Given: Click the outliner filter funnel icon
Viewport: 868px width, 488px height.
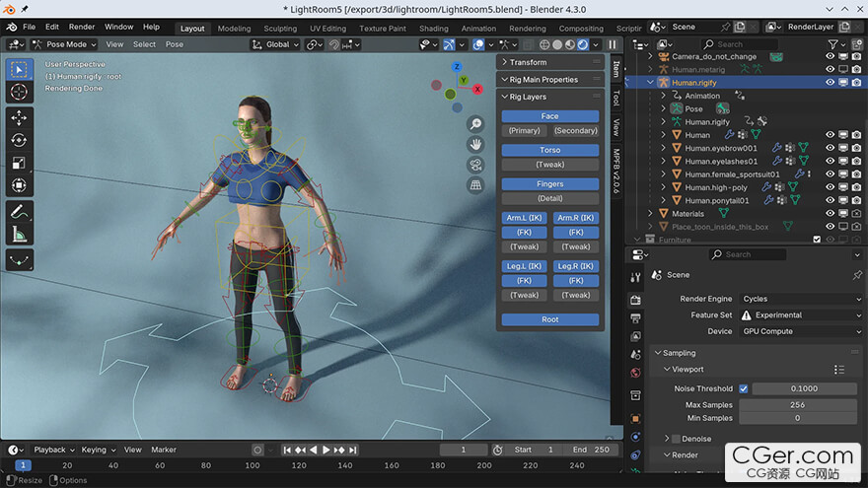Looking at the screenshot, I should (832, 44).
